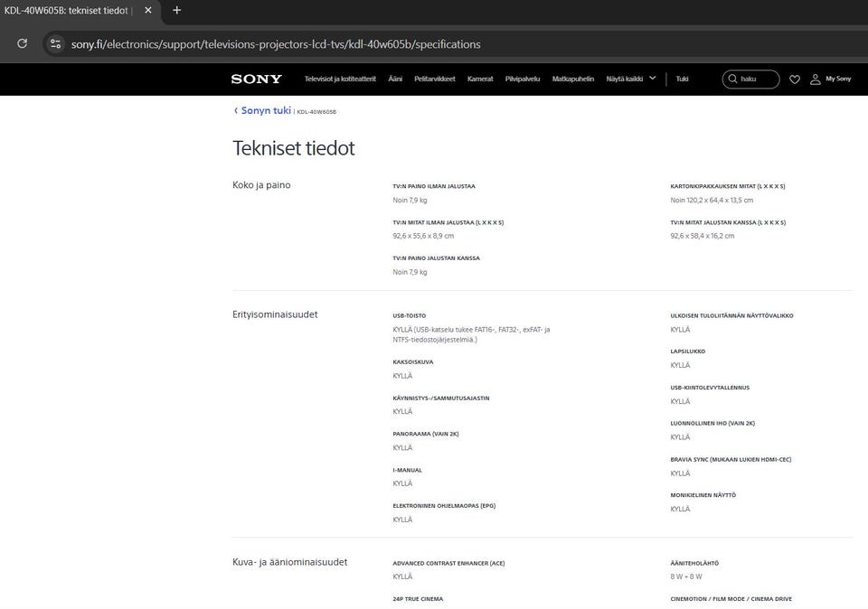Viewport: 868px width, 609px height.
Task: Click the USB-katselu FAT16 description text
Action: point(471,334)
